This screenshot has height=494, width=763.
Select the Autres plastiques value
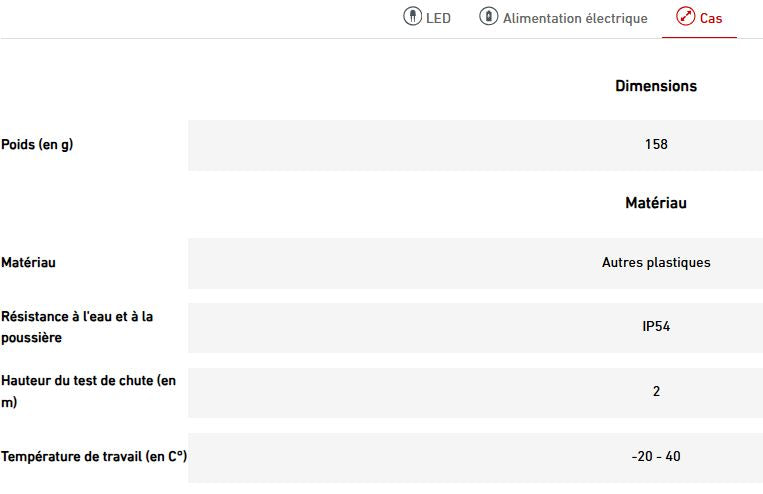(x=656, y=263)
